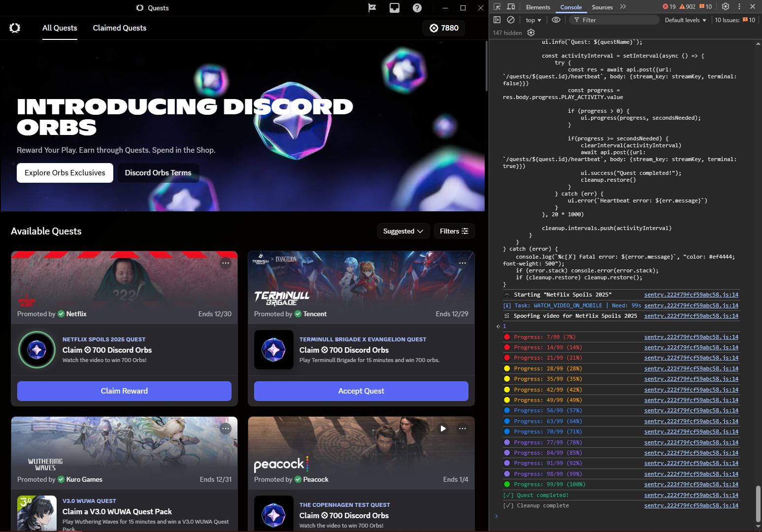The height and width of the screenshot is (532, 762).
Task: Open the top context dropdown
Action: [x=533, y=20]
